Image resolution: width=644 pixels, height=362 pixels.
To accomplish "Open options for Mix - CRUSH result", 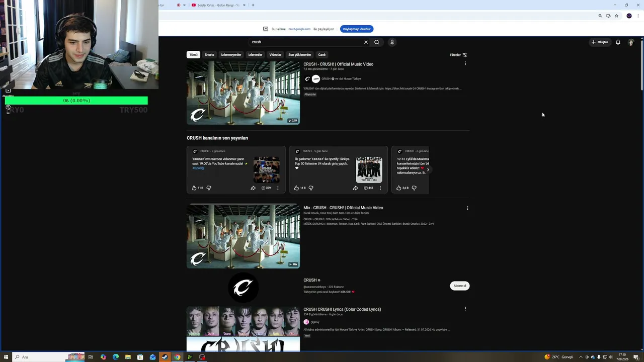I will 467,208.
